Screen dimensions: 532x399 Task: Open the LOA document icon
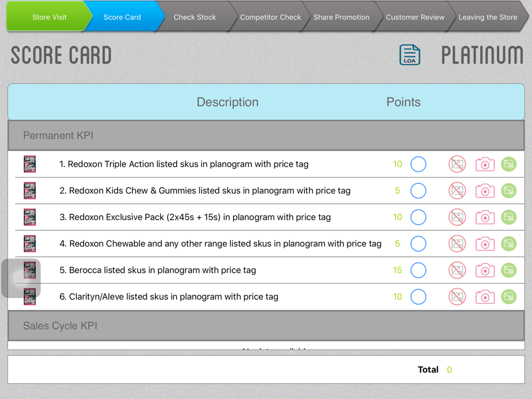(410, 55)
